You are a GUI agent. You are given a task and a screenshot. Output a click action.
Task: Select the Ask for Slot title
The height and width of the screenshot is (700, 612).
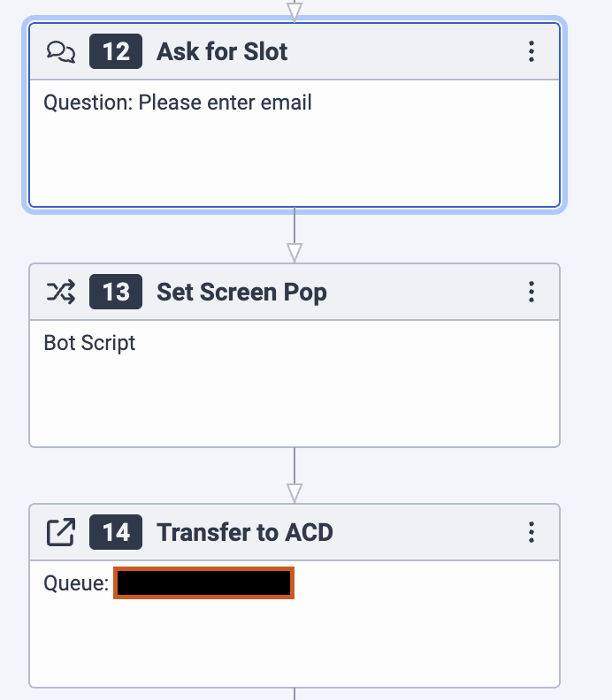[222, 51]
